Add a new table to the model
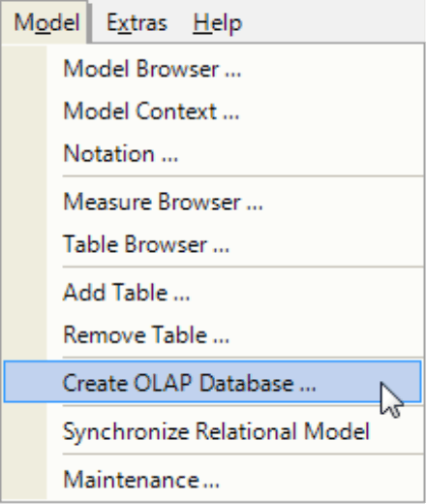Screen dimensions: 427x504 (213, 293)
